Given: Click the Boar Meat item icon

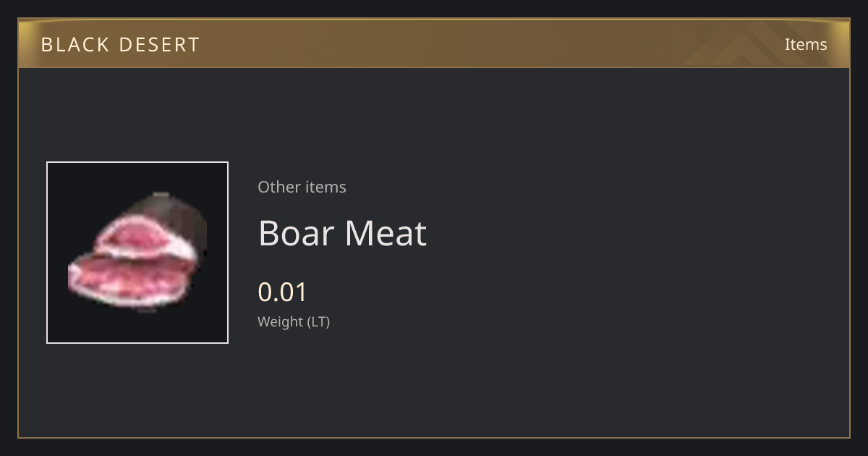Looking at the screenshot, I should [137, 253].
